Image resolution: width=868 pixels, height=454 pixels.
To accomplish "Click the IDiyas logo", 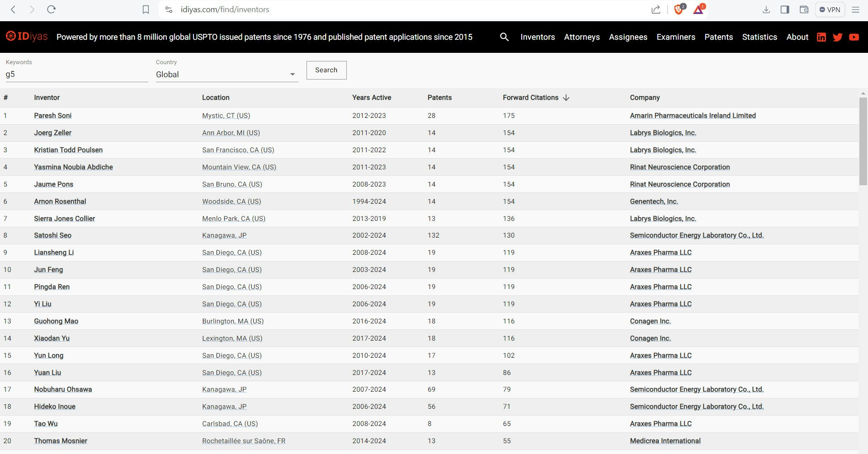I will click(27, 37).
